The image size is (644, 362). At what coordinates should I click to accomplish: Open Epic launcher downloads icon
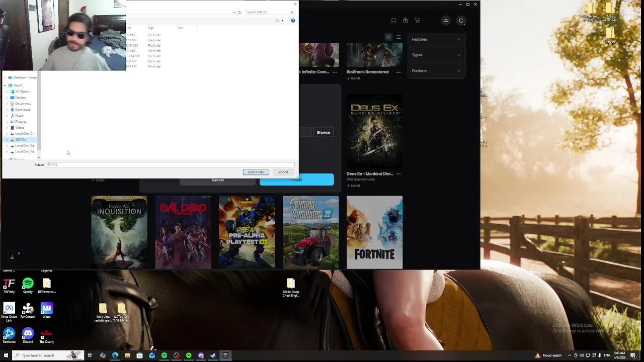coord(12,257)
